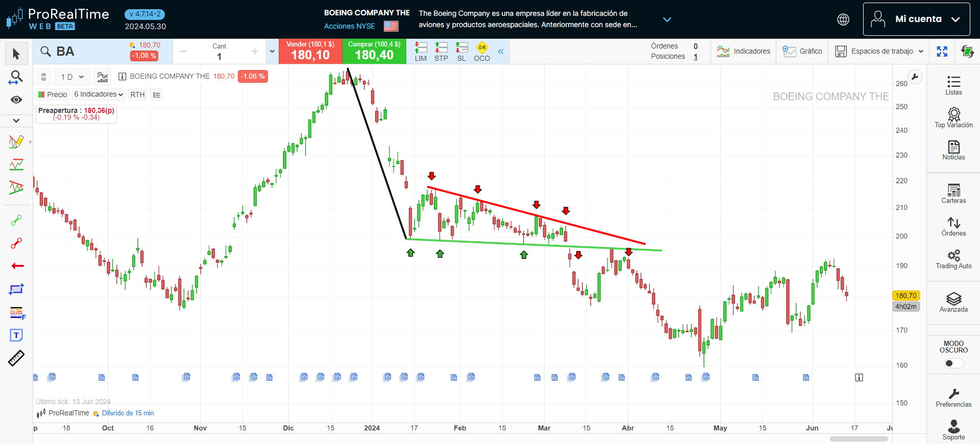Click the Vender 180,10 sell button
Viewport: 980px width, 444px height.
310,51
